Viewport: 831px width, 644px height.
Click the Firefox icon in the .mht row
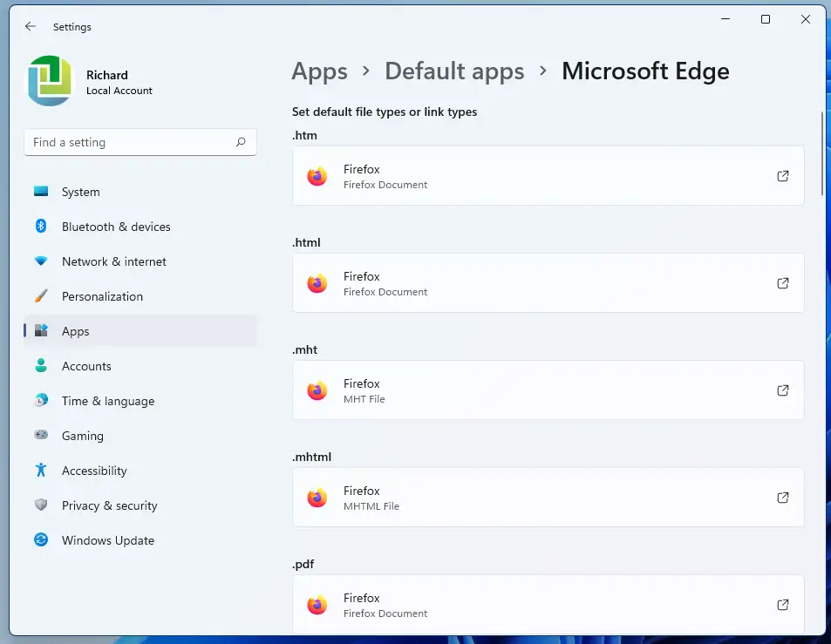(x=317, y=390)
